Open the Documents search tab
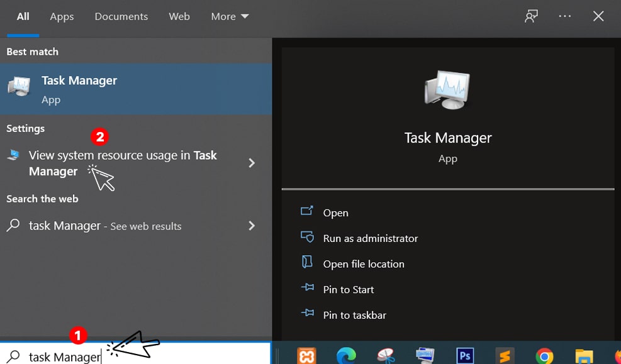This screenshot has width=621, height=364. (x=121, y=16)
